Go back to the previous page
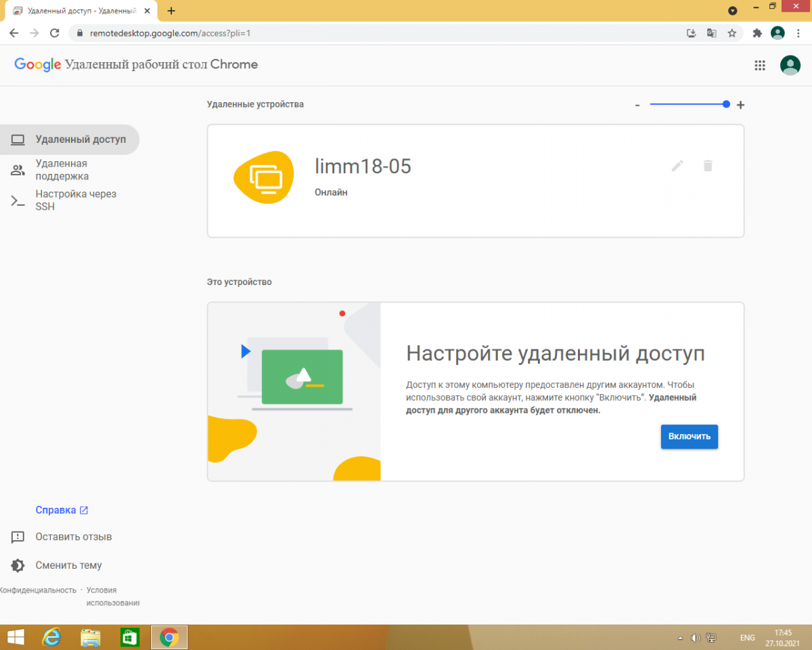 (14, 32)
